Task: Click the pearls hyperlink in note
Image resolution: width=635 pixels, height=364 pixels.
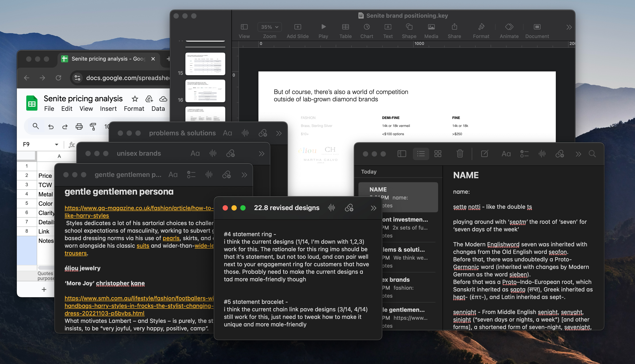Action: [171, 238]
